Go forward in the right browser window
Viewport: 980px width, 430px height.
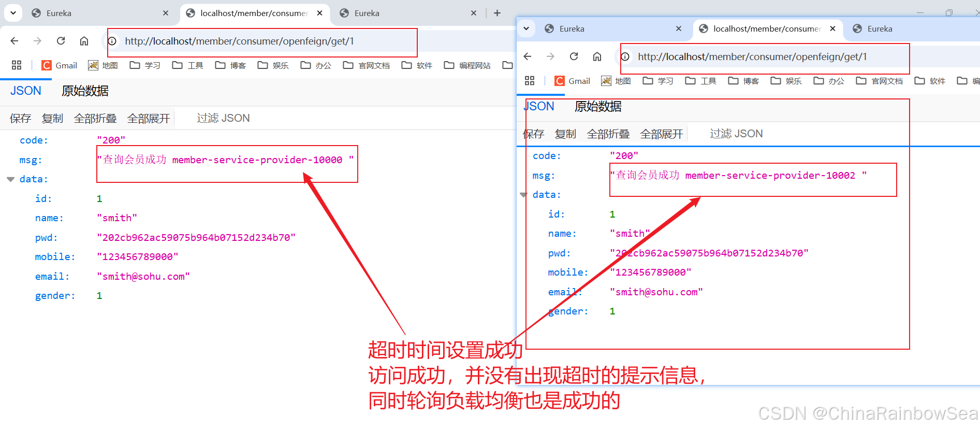(550, 56)
